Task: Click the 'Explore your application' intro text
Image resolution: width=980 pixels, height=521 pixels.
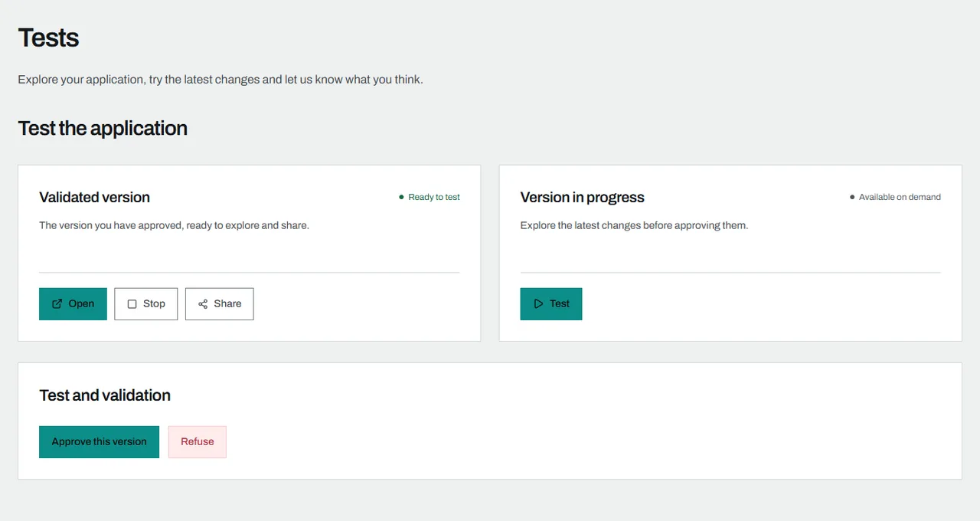Action: pyautogui.click(x=220, y=80)
